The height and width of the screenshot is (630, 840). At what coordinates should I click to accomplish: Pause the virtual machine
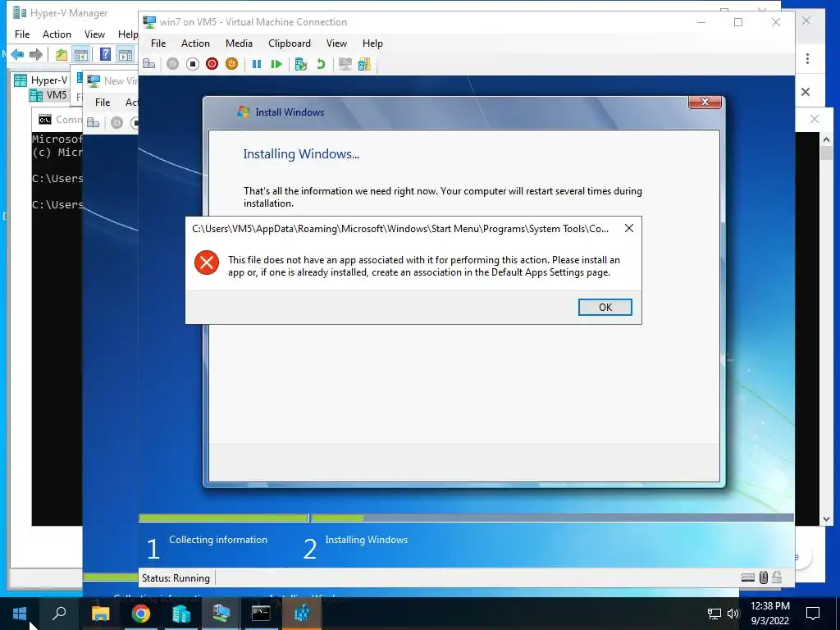[x=257, y=64]
